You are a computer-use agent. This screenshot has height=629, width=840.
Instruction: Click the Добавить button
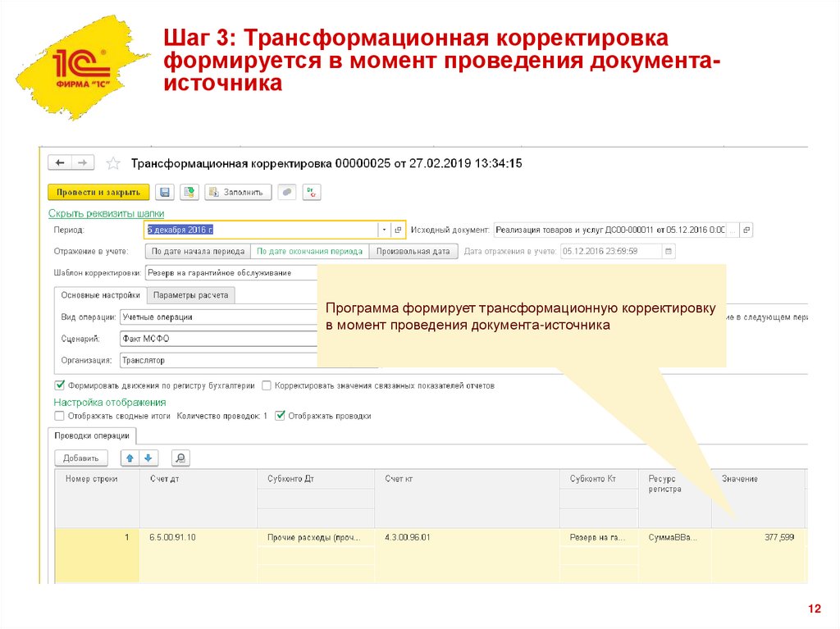(x=81, y=458)
